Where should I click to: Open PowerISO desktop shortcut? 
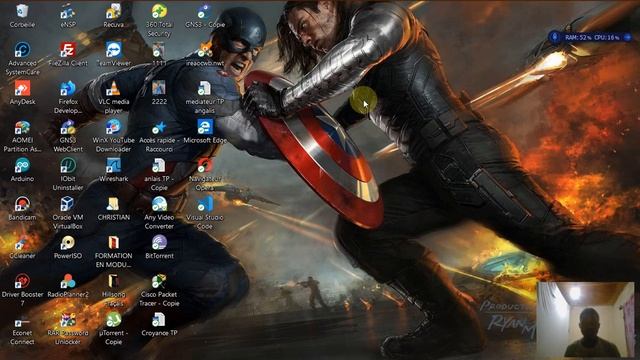click(x=68, y=242)
